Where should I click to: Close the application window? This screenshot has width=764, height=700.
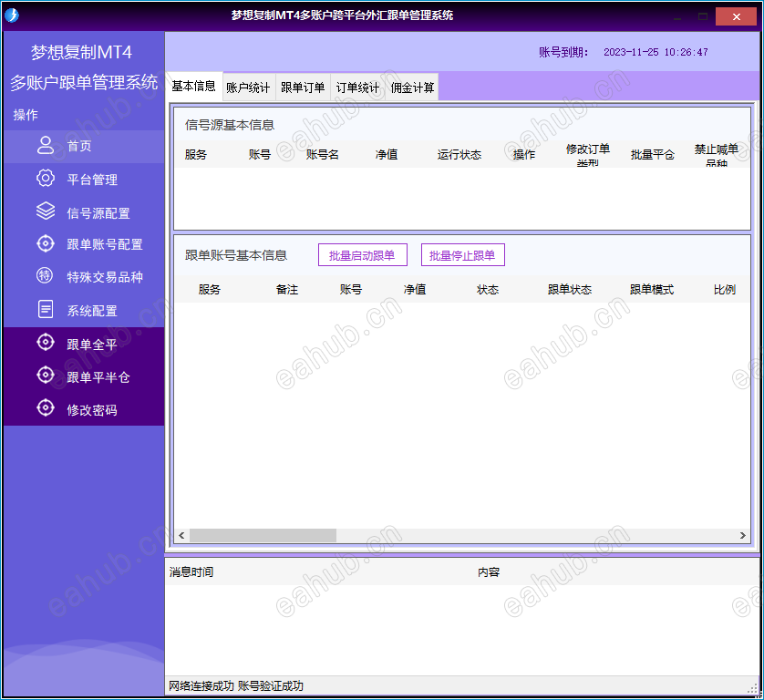[x=737, y=16]
